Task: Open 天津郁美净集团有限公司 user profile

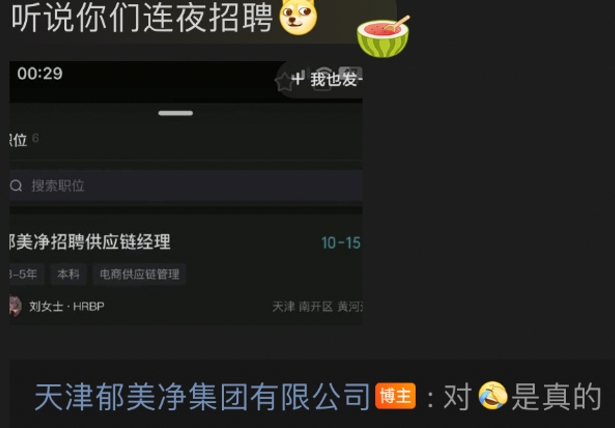Action: [x=202, y=397]
